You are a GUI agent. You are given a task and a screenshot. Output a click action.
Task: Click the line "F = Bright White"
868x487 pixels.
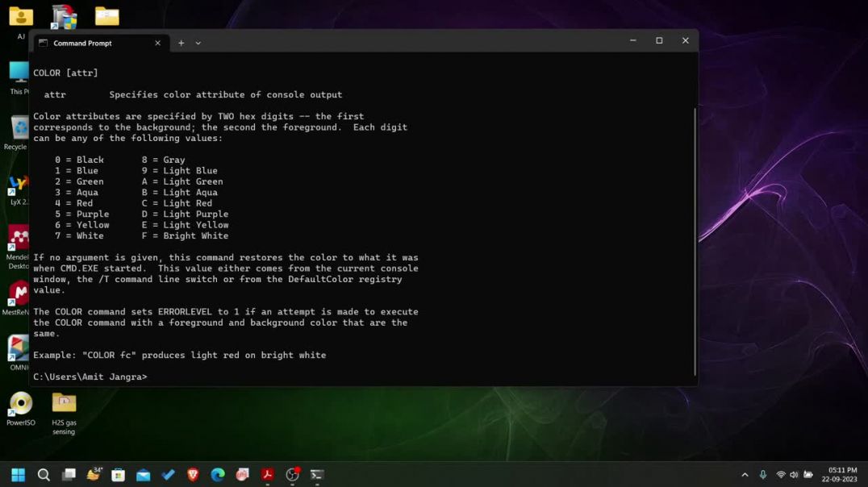[x=185, y=235]
